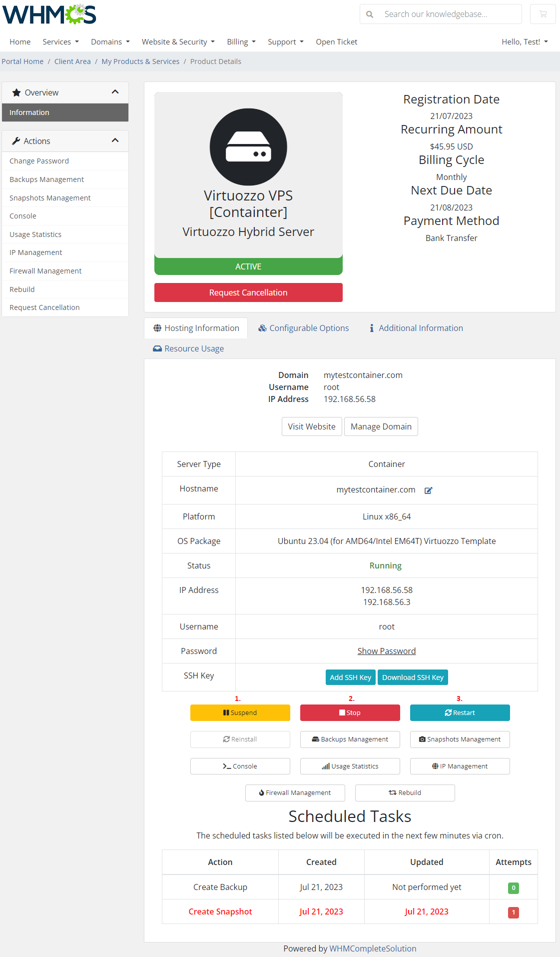Screen dimensions: 560x957
Task: Open the shopping cart
Action: point(543,14)
